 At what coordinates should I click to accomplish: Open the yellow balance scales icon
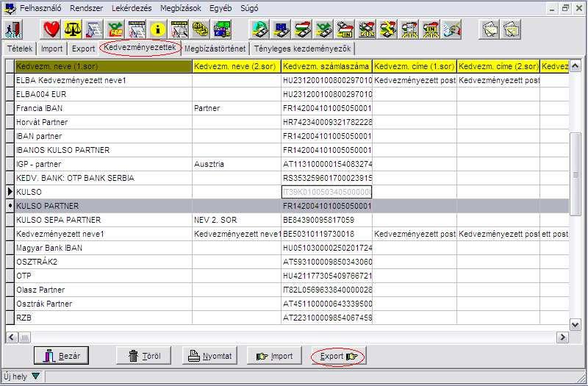72,29
